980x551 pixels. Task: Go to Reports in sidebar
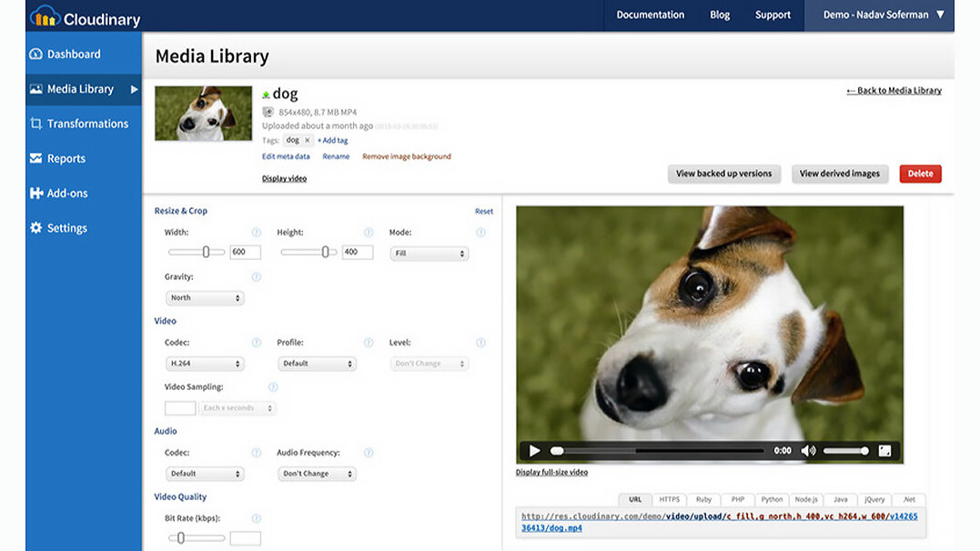pyautogui.click(x=66, y=158)
